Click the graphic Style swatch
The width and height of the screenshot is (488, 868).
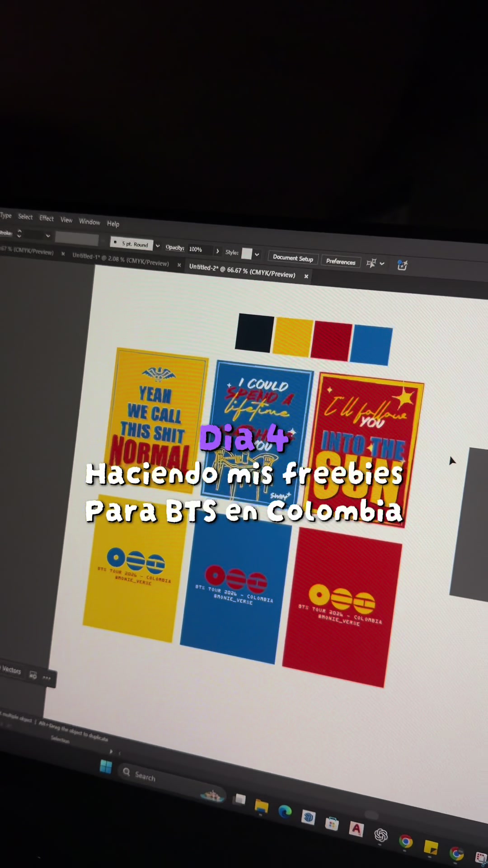(246, 254)
